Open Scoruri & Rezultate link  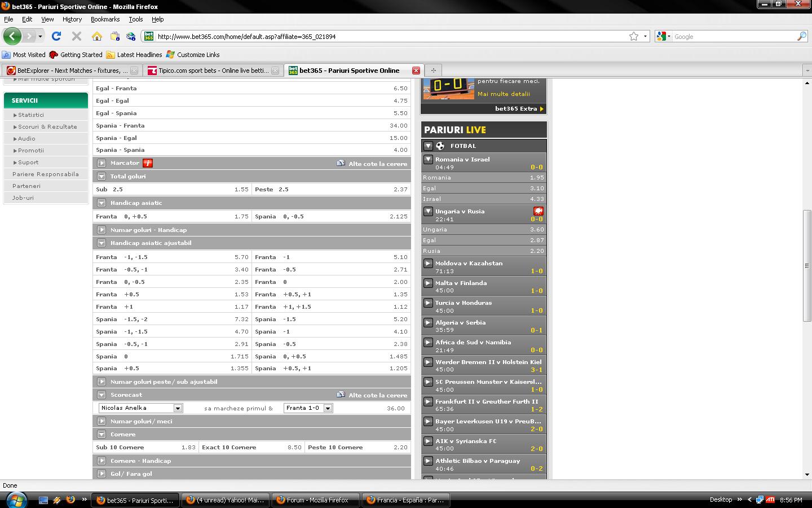(47, 126)
